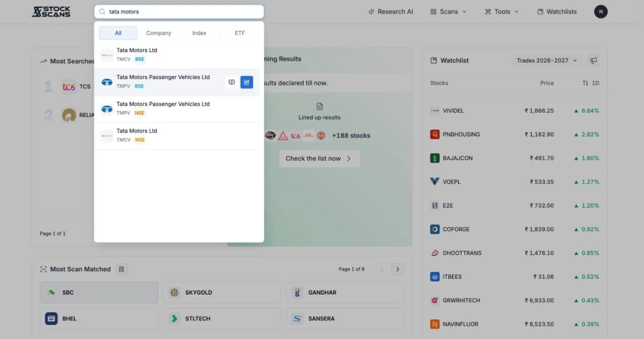Image resolution: width=644 pixels, height=339 pixels.
Task: Open the Scans dropdown menu
Action: tap(448, 12)
